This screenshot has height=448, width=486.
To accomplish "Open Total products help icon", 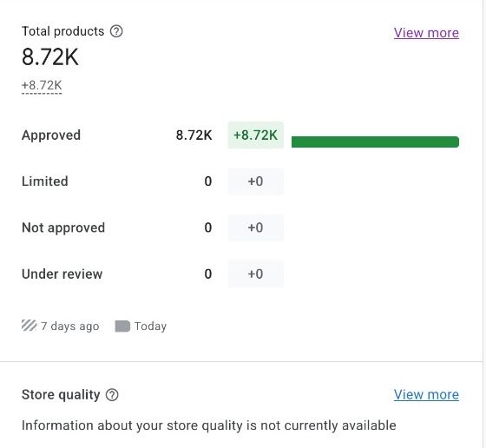I will pos(116,31).
